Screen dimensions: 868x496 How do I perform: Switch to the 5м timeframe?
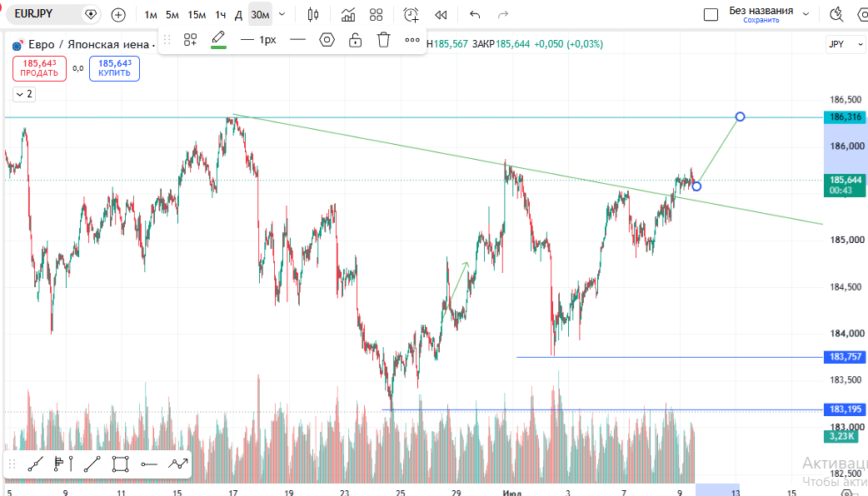coord(172,15)
